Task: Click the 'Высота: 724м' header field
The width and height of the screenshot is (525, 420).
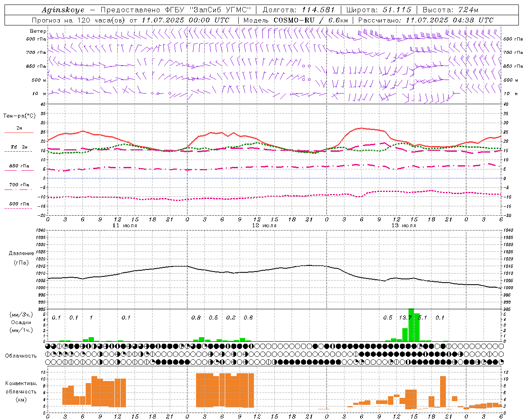Action: 450,10
